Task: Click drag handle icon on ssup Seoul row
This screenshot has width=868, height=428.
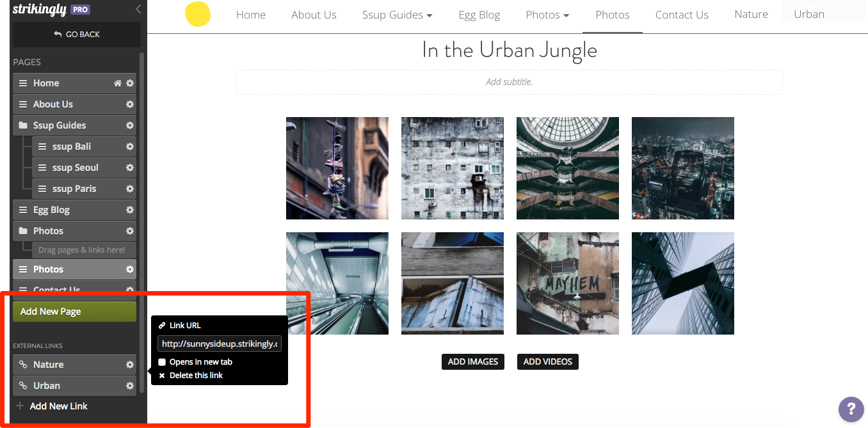Action: 42,168
